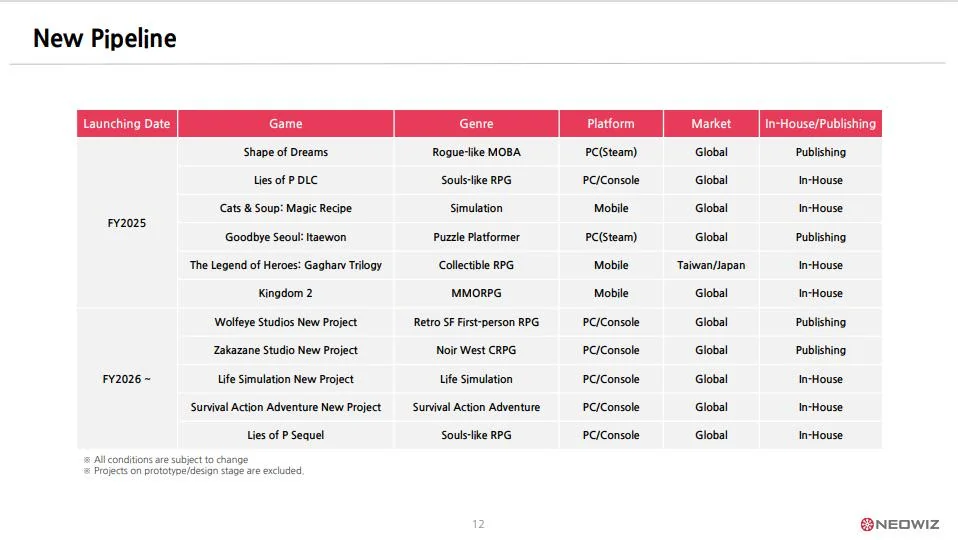
Task: Click the 'Lies of P DLC' game cell
Action: coord(285,180)
